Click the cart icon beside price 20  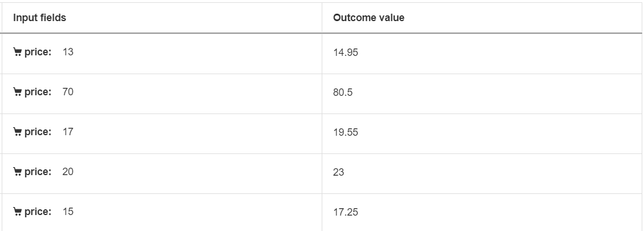(x=18, y=172)
